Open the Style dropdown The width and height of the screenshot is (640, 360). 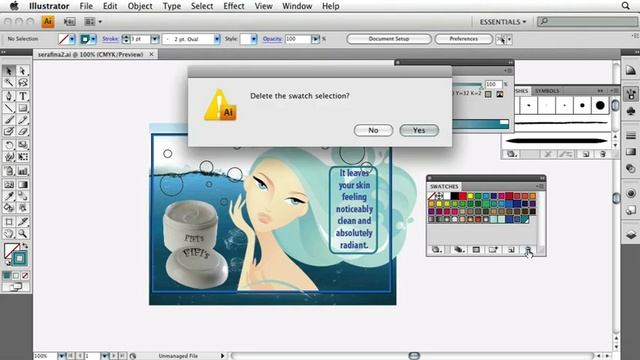point(253,39)
